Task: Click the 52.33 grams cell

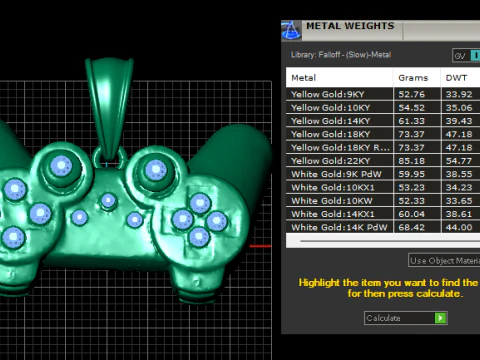Action: coord(417,201)
